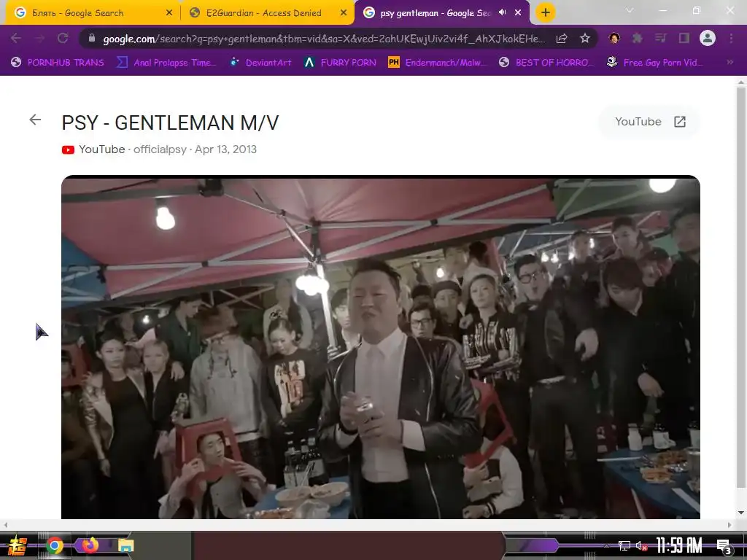
Task: Open the Start menu from the taskbar
Action: coord(18,545)
